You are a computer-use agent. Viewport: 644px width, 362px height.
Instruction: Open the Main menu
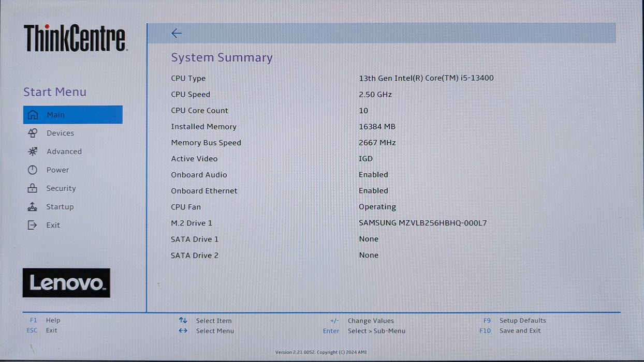pos(73,115)
